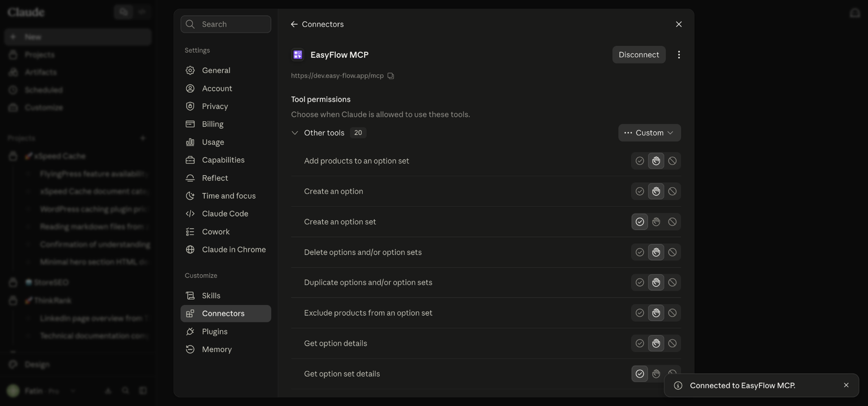
Task: Open the Skills section
Action: click(x=225, y=296)
